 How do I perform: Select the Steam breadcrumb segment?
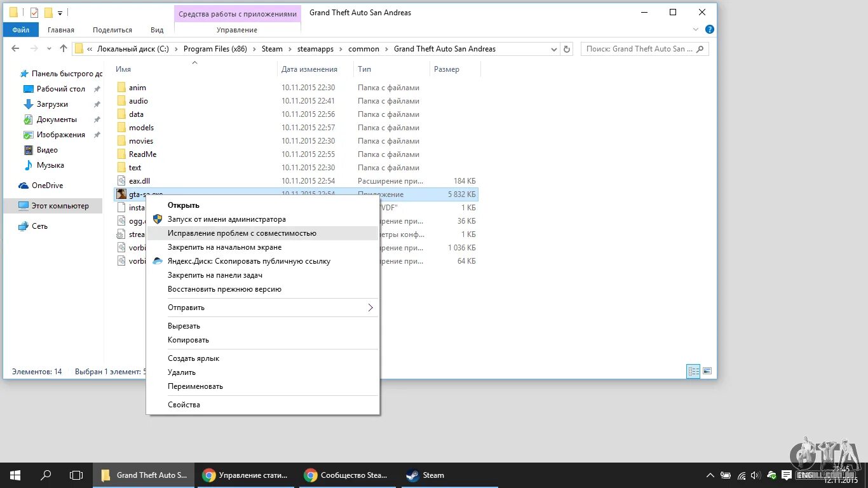[272, 49]
